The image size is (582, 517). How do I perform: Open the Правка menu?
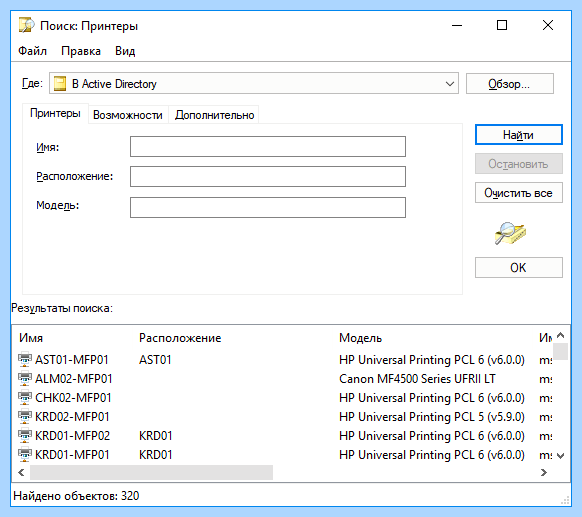coord(81,51)
